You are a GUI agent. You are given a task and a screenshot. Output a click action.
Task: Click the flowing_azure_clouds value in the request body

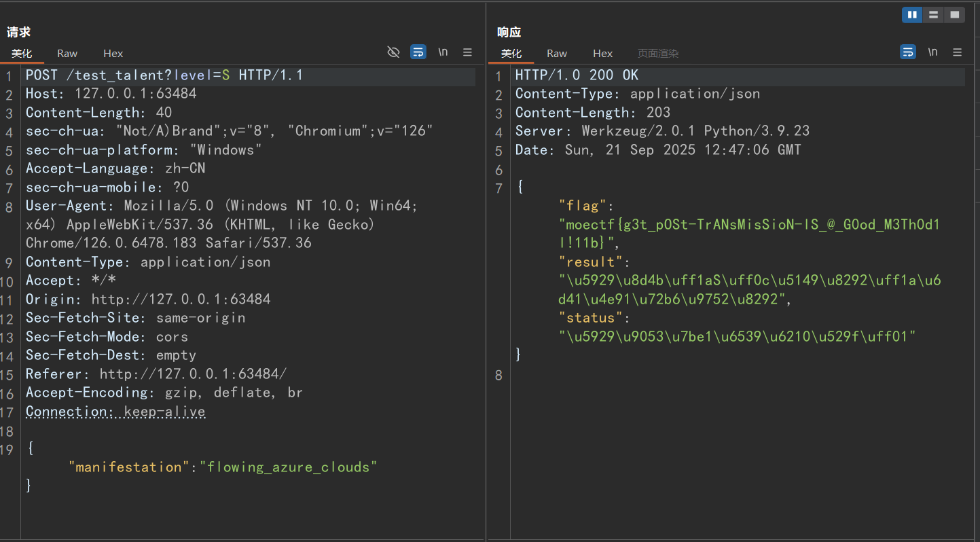point(289,467)
